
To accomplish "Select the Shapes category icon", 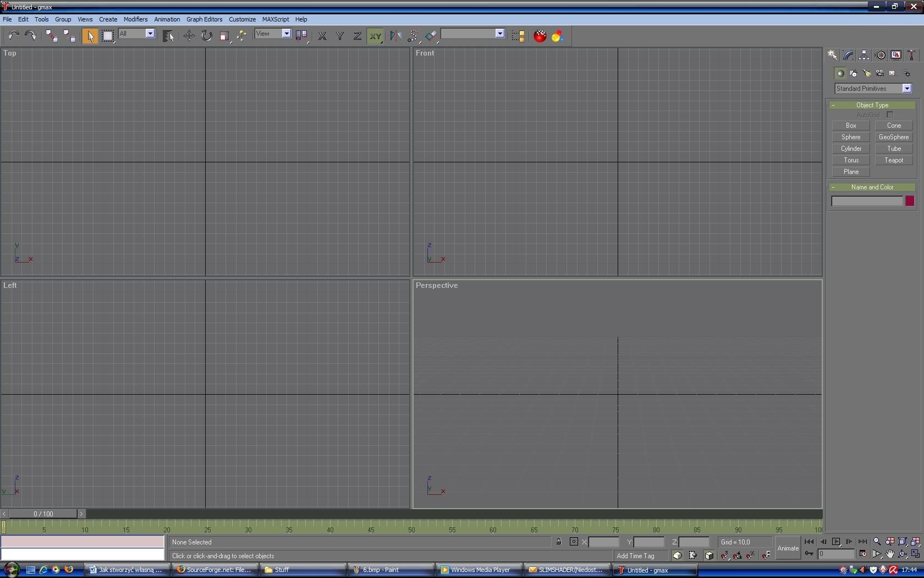I will (853, 73).
